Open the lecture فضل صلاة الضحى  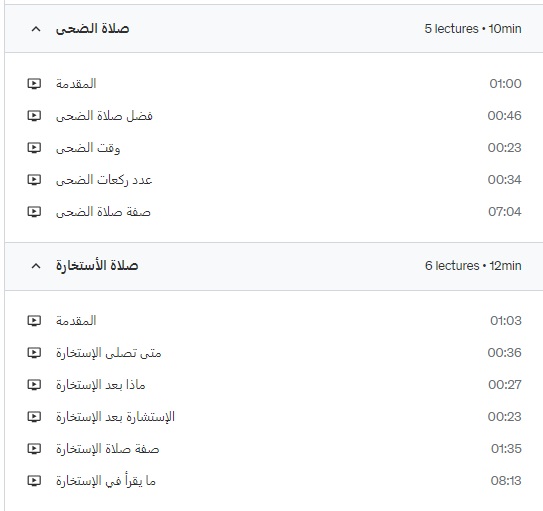(x=104, y=116)
